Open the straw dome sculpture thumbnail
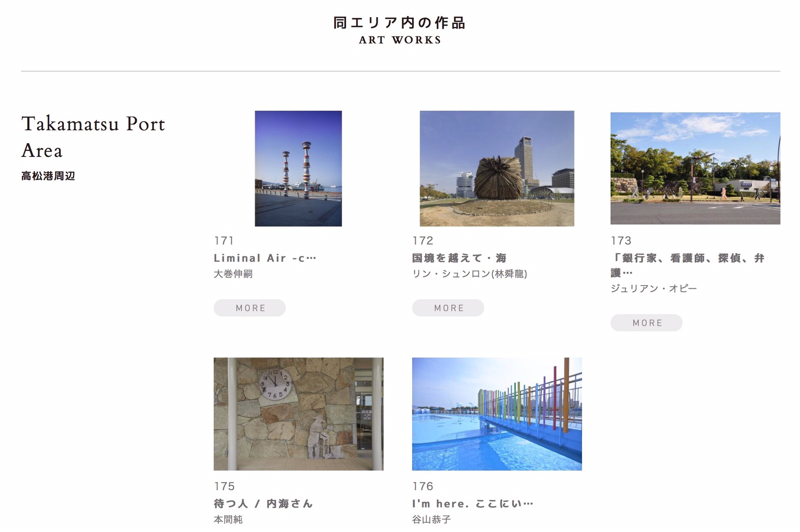The height and width of the screenshot is (532, 800). [x=497, y=168]
